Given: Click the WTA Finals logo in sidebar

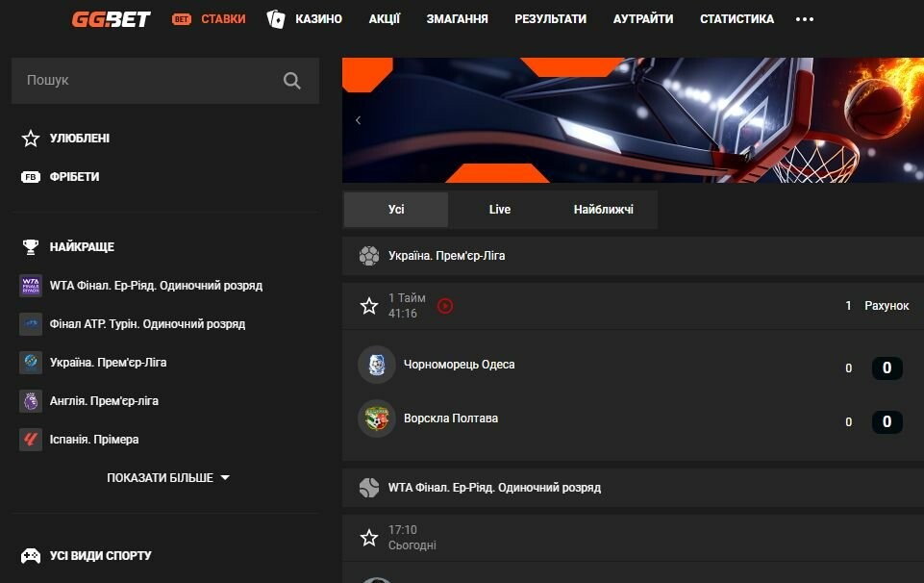Looking at the screenshot, I should point(31,286).
